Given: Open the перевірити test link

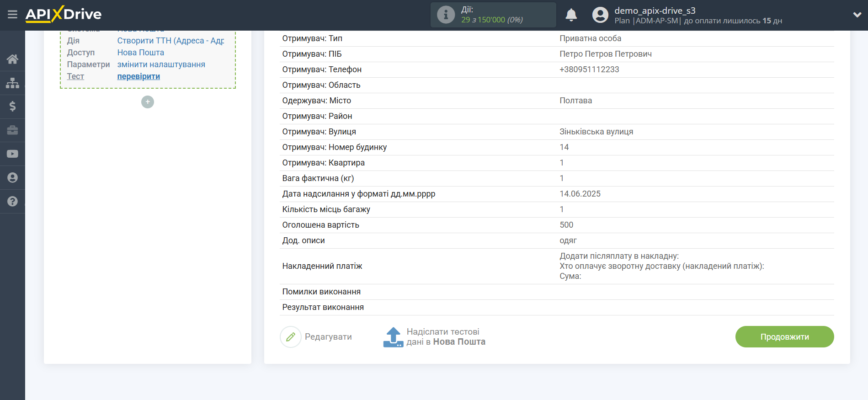Looking at the screenshot, I should (x=138, y=76).
